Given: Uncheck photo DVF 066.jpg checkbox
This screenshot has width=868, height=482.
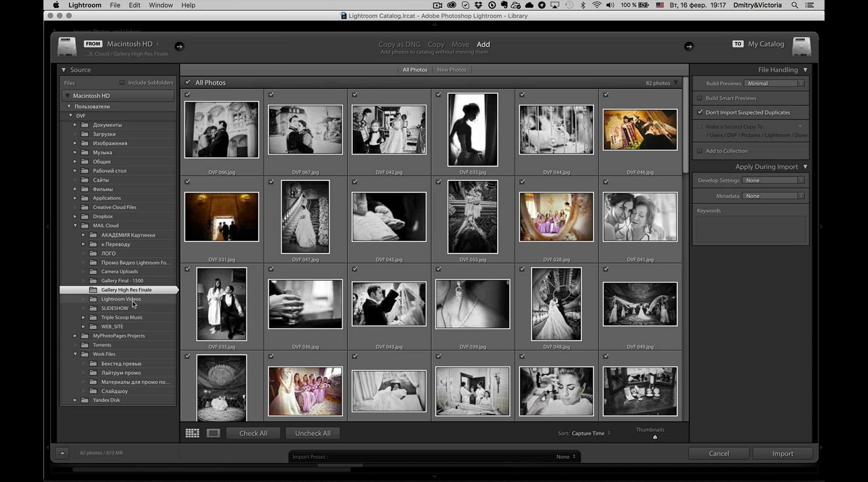Looking at the screenshot, I should 187,95.
